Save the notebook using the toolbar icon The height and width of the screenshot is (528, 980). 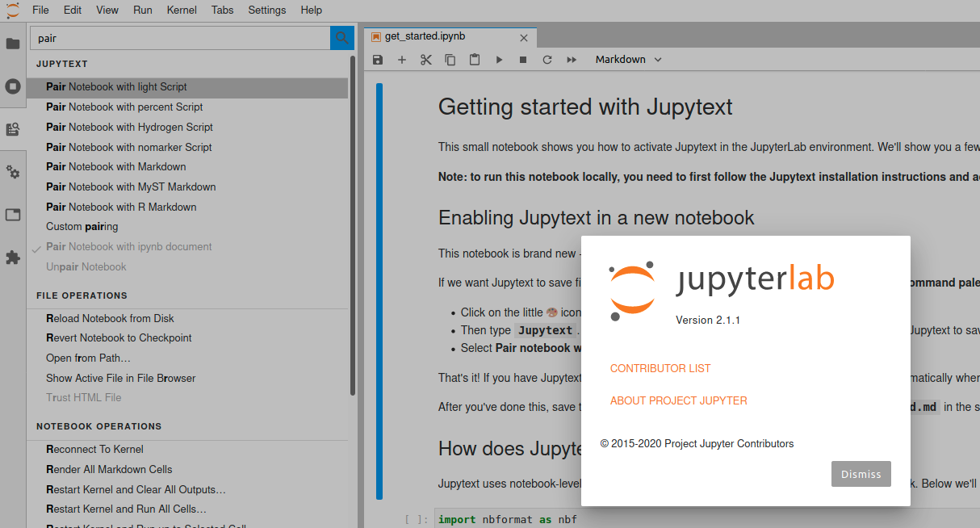pos(377,59)
